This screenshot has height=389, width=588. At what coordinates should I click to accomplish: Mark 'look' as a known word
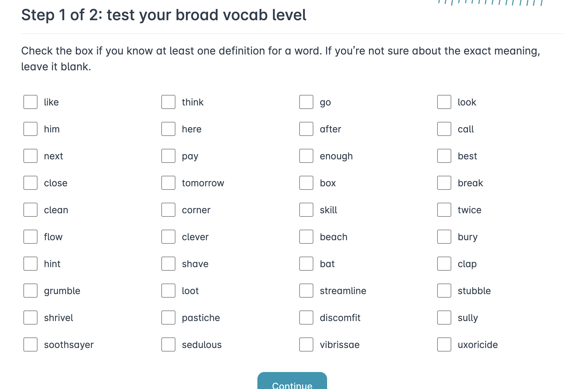444,102
